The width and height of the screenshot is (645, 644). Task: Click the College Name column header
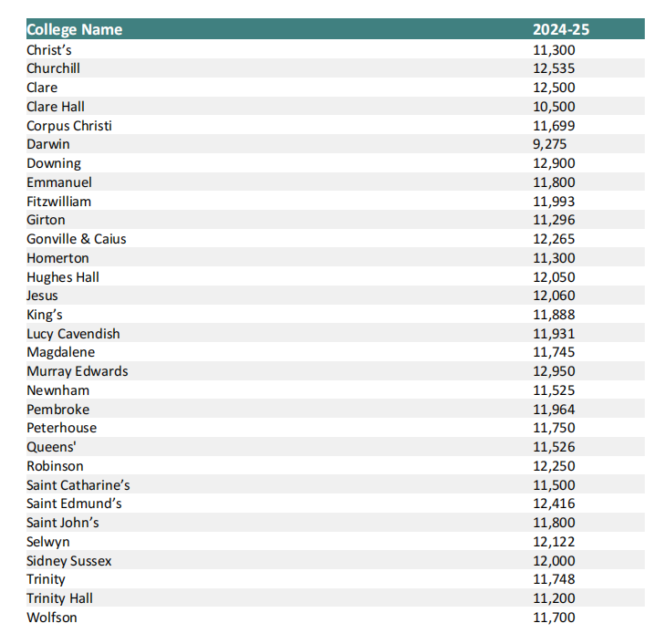pyautogui.click(x=75, y=29)
